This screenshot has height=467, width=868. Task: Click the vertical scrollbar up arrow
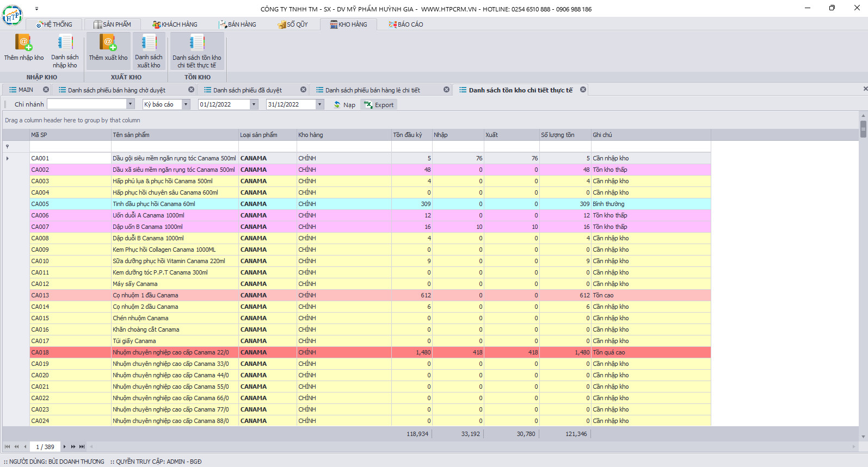click(x=863, y=115)
